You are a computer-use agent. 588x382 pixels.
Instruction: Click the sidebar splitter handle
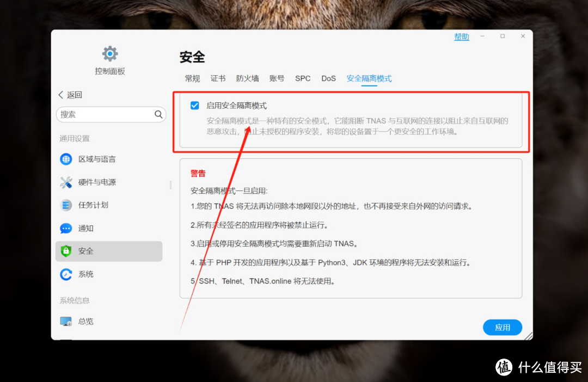tap(170, 185)
